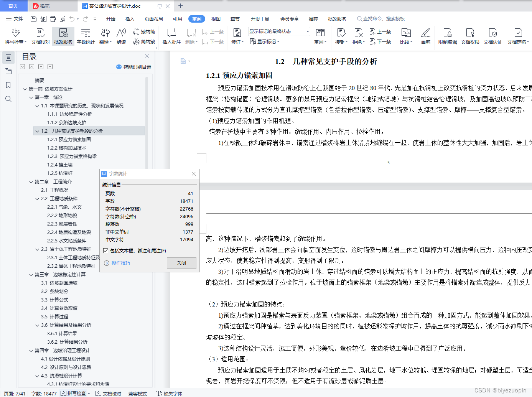Close the outline (目录) panel
This screenshot has height=397, width=532.
coord(147,56)
